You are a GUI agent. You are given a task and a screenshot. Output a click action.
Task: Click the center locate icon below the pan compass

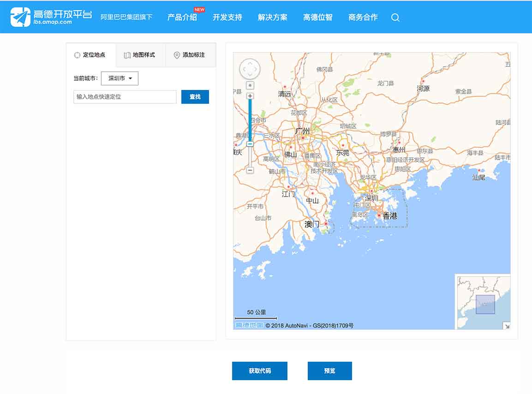[250, 85]
